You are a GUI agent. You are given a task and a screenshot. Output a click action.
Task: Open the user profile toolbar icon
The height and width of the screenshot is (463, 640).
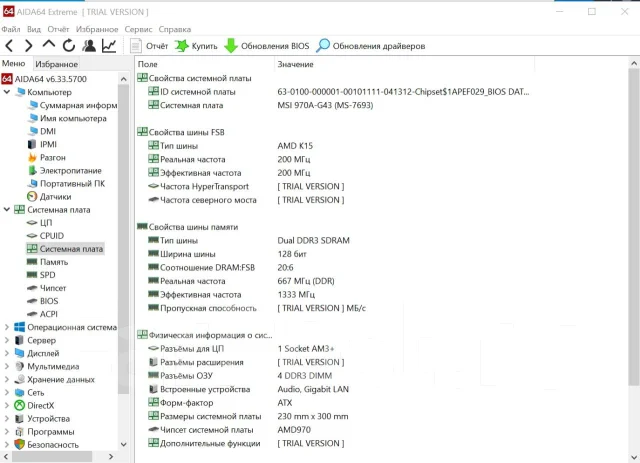pos(89,45)
